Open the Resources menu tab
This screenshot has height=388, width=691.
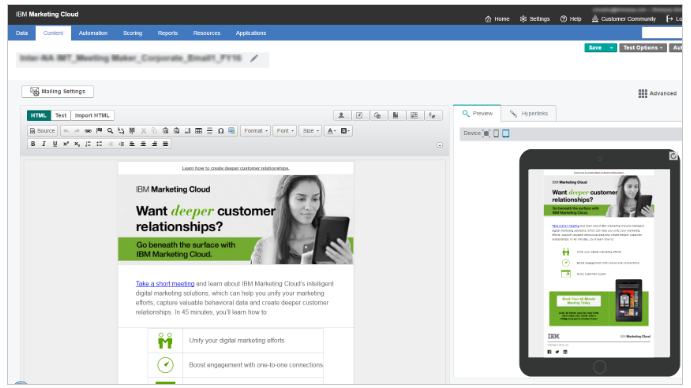tap(207, 33)
